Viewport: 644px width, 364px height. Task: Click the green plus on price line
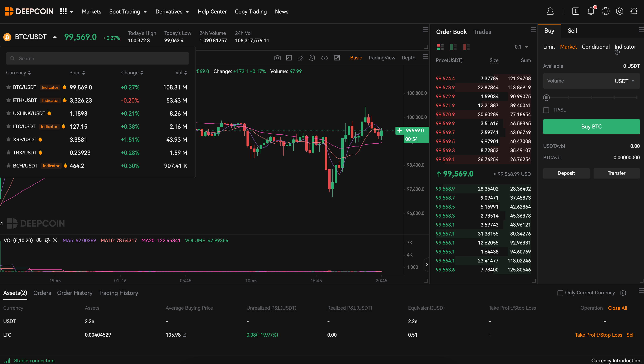point(400,131)
